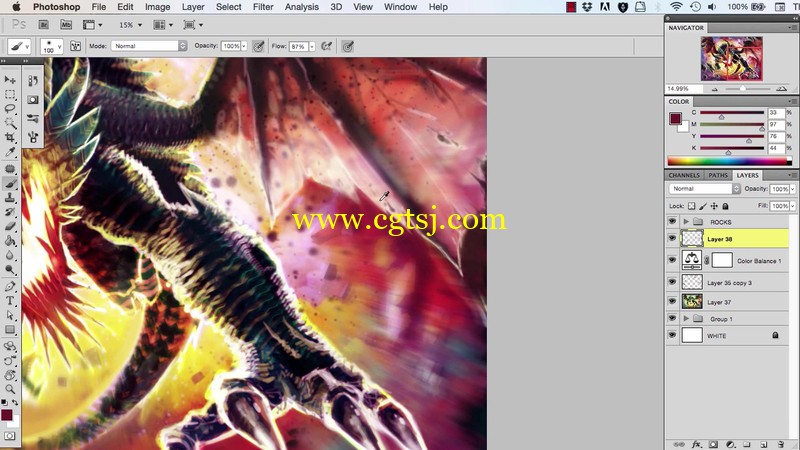
Task: Launch Adobe Bridge from application bar
Action: pyautogui.click(x=44, y=24)
